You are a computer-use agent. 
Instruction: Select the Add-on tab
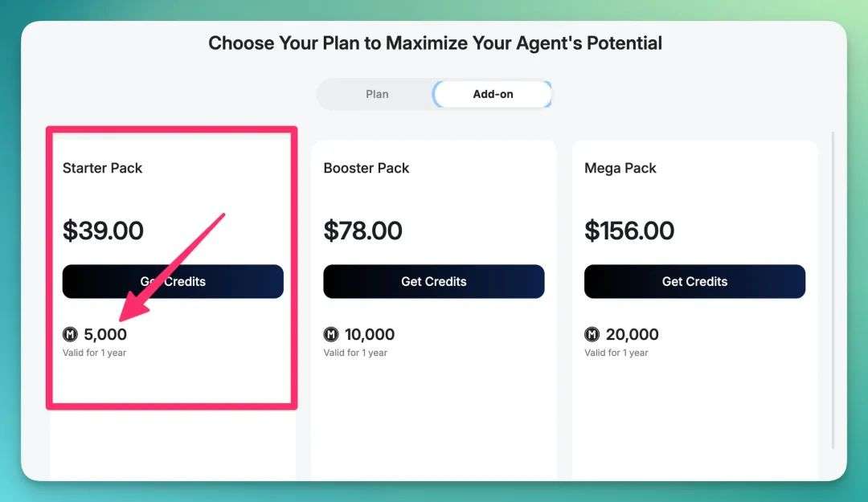pyautogui.click(x=493, y=94)
